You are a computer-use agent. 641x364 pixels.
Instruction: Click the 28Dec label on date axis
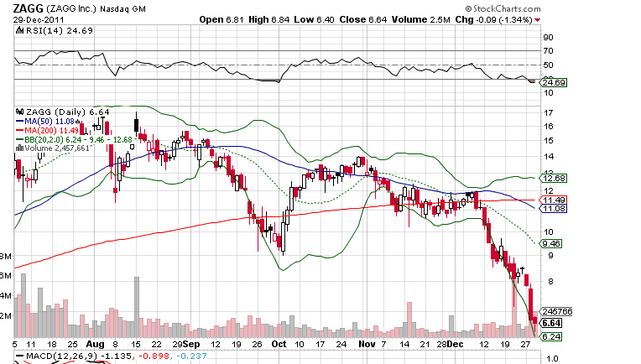pos(450,344)
